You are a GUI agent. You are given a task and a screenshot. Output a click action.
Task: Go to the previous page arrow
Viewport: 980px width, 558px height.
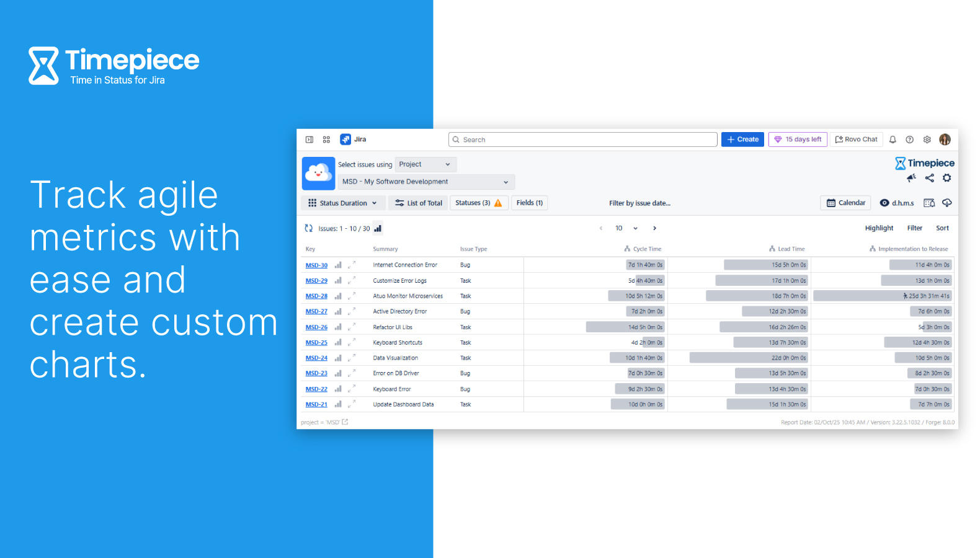[600, 228]
